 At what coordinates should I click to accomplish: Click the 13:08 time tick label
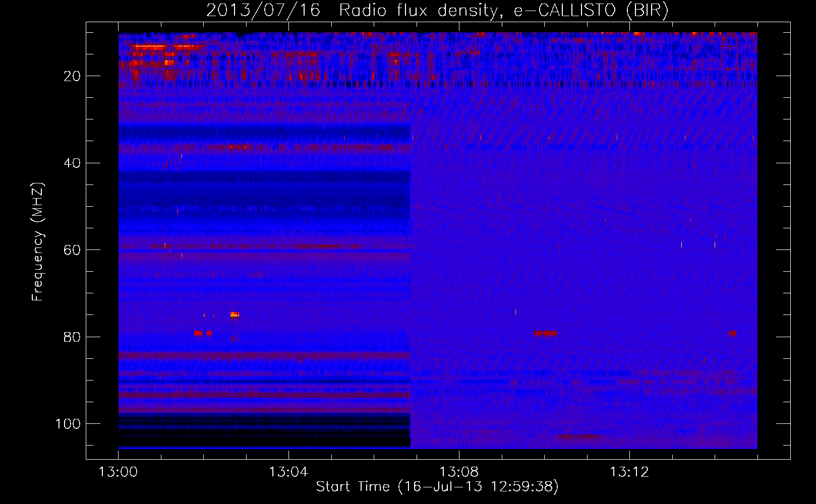tap(459, 472)
